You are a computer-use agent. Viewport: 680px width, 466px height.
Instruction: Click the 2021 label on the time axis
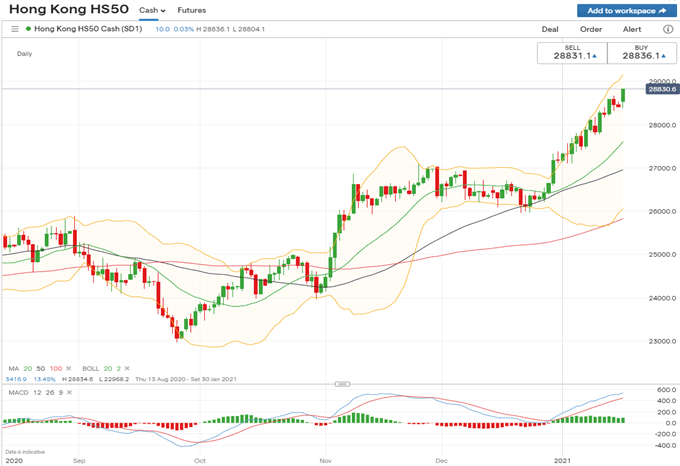click(x=562, y=460)
